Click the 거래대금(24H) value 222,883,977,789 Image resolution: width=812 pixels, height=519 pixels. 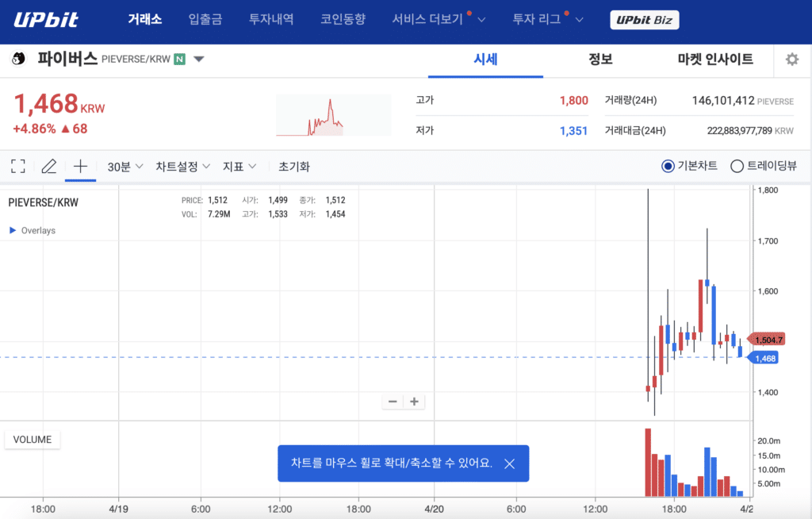(x=740, y=131)
